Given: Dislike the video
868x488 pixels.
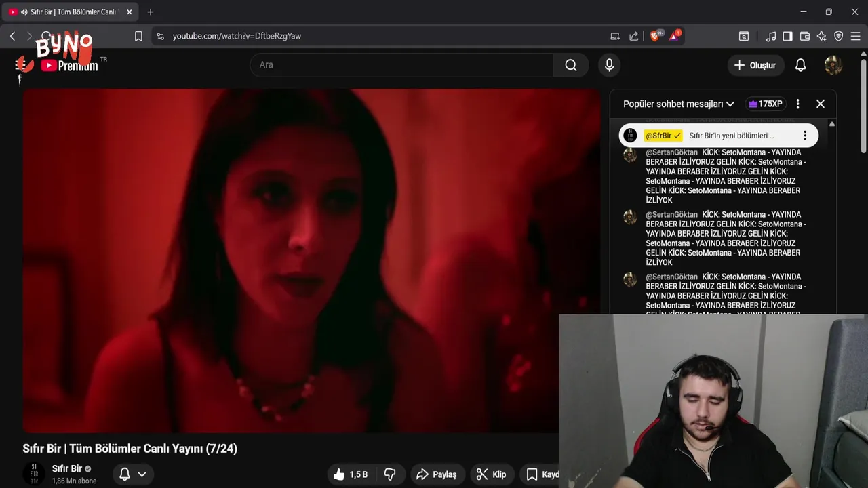Looking at the screenshot, I should (390, 474).
